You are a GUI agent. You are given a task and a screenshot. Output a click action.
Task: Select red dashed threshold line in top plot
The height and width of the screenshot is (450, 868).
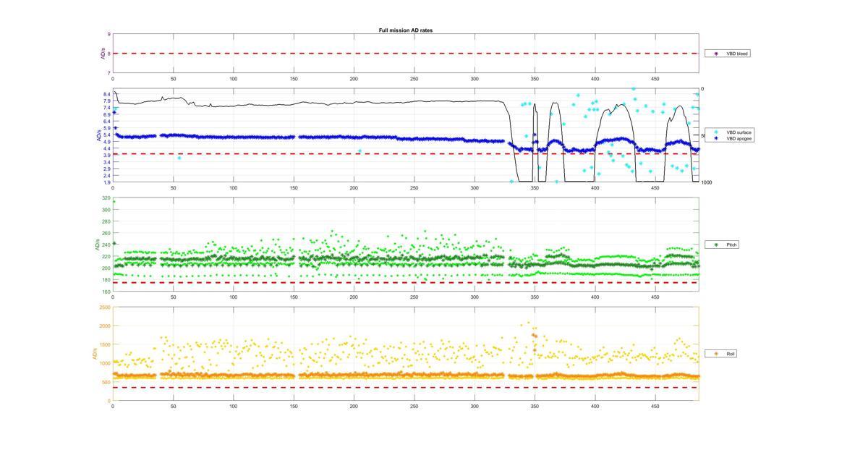click(x=405, y=54)
